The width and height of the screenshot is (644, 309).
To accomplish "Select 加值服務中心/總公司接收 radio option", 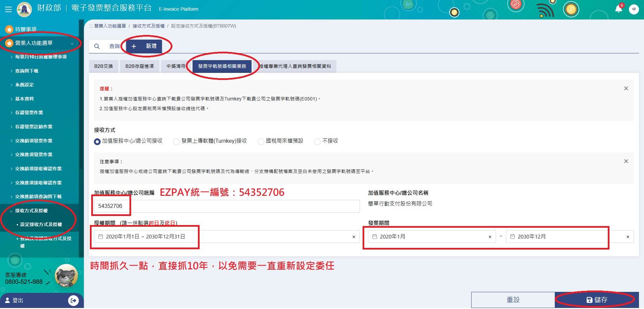I will point(97,142).
